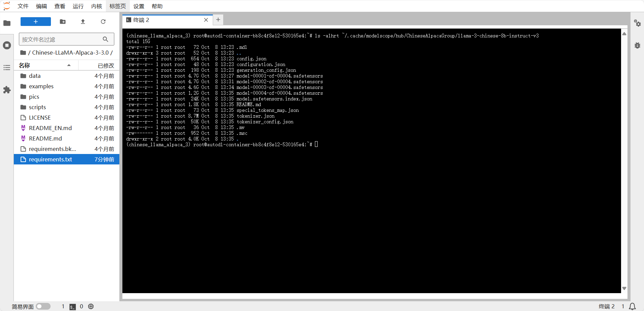Click tokenizer_config.json in terminal output
This screenshot has width=644, height=311.
[265, 122]
